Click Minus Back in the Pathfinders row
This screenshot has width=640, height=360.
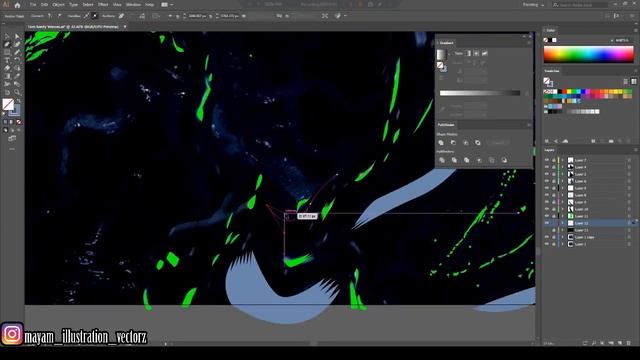pos(504,160)
